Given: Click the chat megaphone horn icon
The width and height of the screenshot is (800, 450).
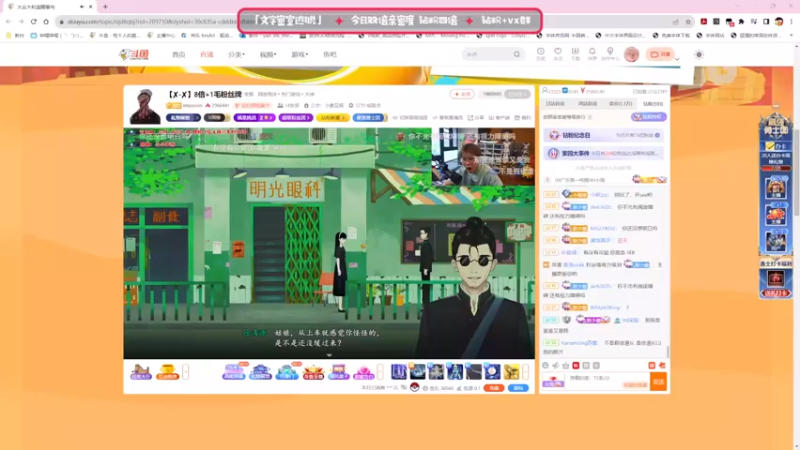Looking at the screenshot, I should (556, 366).
